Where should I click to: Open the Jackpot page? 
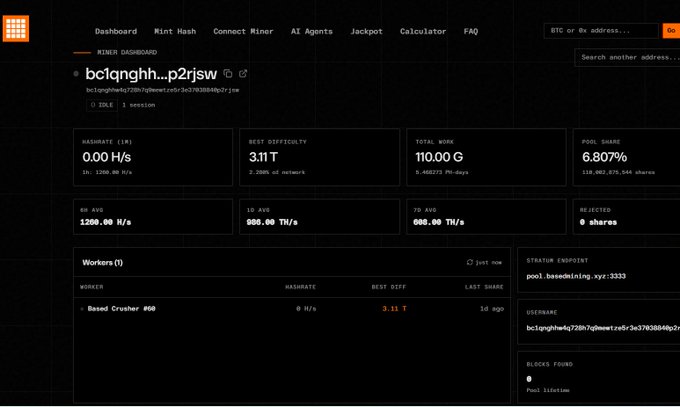coord(366,31)
